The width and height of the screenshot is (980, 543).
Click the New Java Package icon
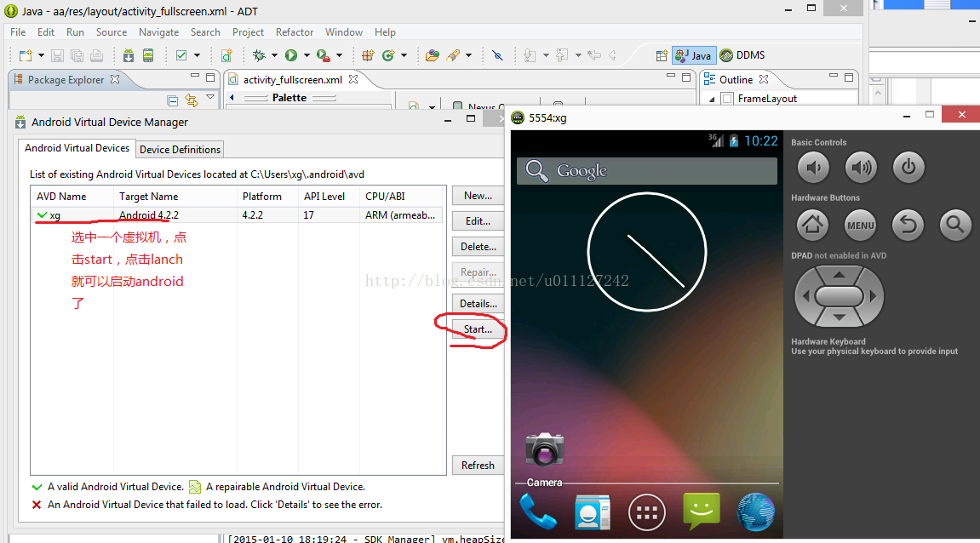(x=368, y=55)
